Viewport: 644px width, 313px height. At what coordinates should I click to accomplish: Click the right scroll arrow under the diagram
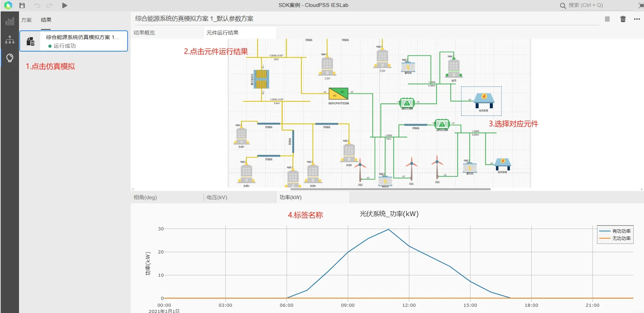(642, 189)
